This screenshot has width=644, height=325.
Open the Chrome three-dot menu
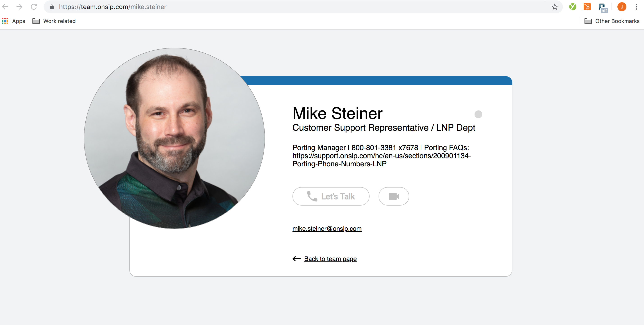tap(636, 7)
